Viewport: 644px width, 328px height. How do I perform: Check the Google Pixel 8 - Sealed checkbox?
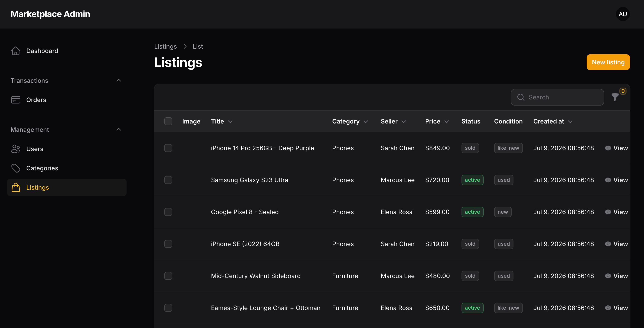pyautogui.click(x=168, y=212)
